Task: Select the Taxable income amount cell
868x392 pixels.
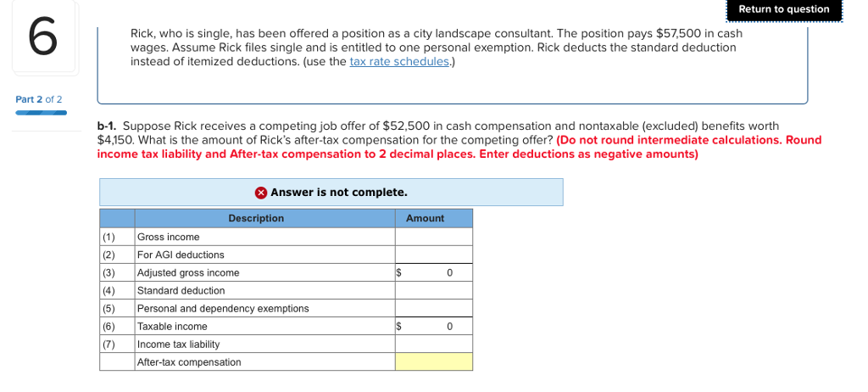Action: (433, 326)
